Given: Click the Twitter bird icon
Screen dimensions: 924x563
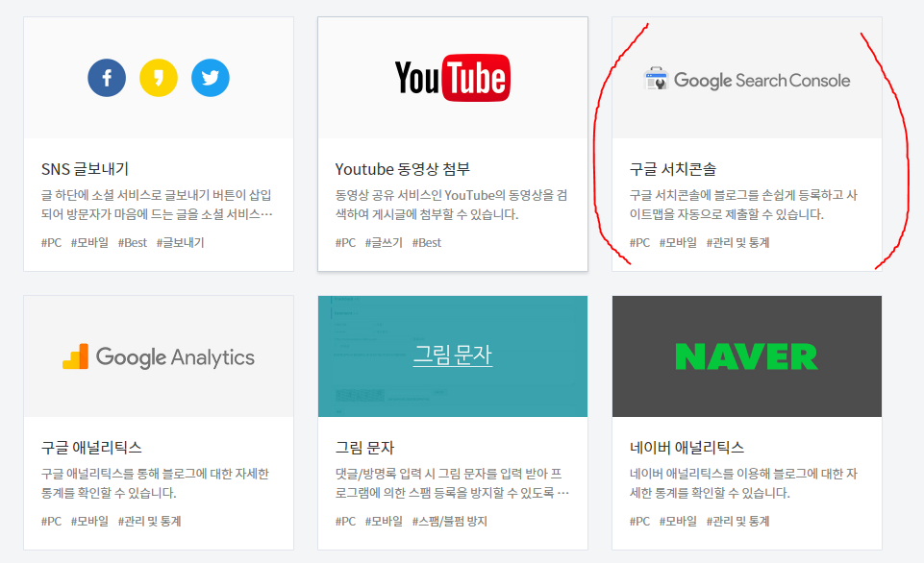Looking at the screenshot, I should [211, 78].
